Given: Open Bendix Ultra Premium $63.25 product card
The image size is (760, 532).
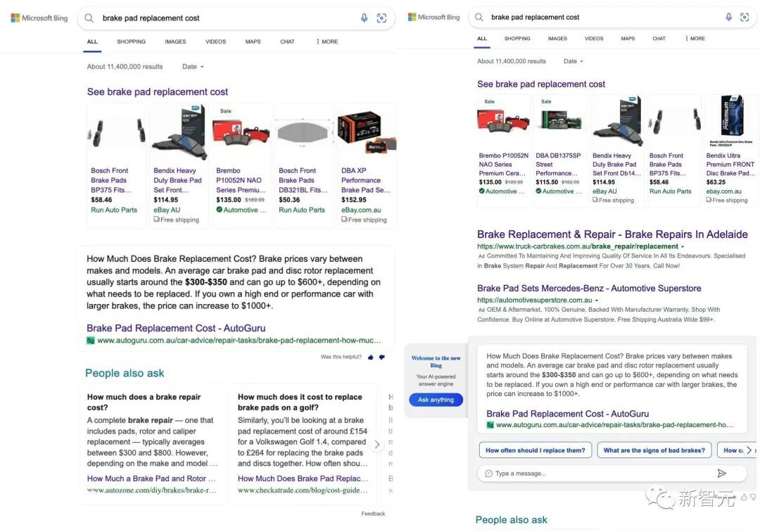Looking at the screenshot, I should coord(730,151).
